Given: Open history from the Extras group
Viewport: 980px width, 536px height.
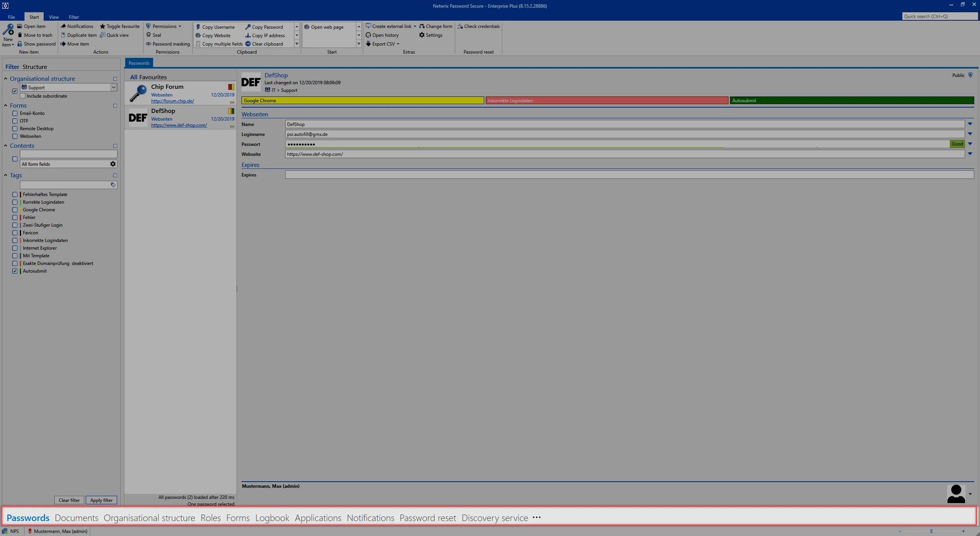Looking at the screenshot, I should (382, 35).
